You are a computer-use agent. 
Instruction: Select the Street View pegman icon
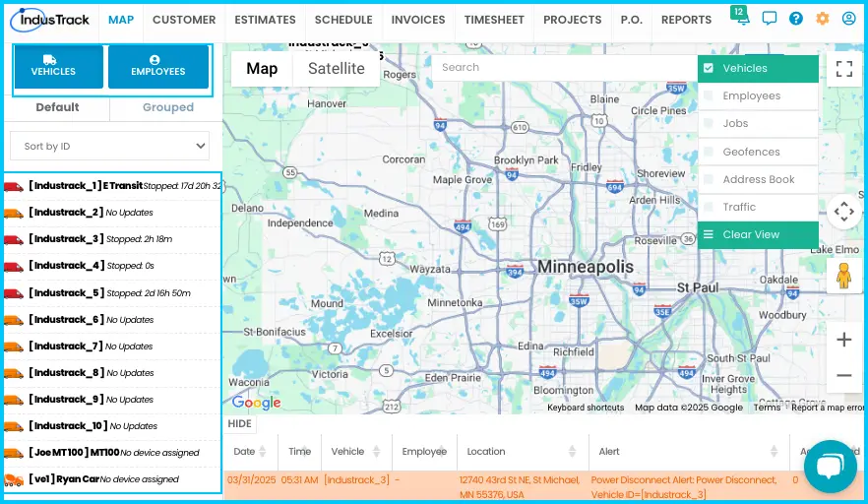point(843,276)
